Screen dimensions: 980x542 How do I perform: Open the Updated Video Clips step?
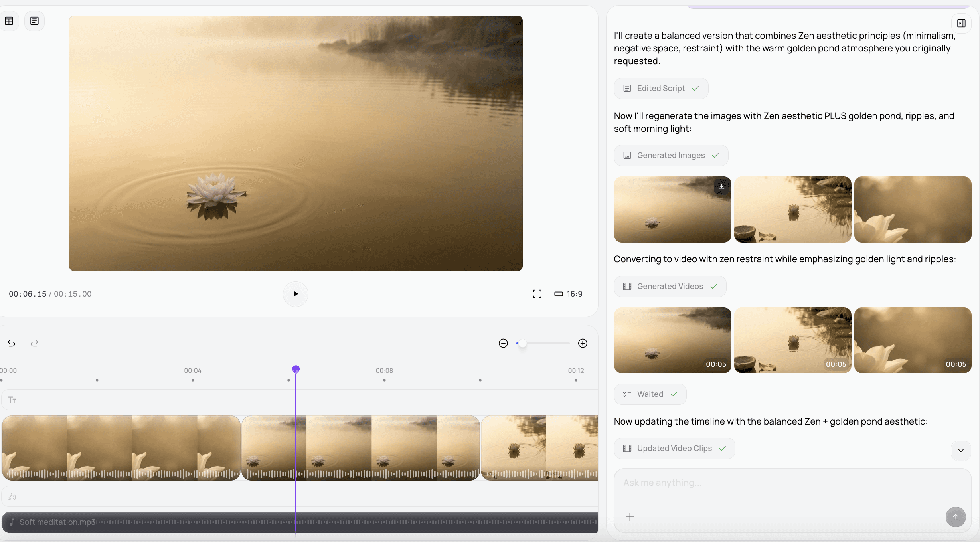click(x=674, y=448)
